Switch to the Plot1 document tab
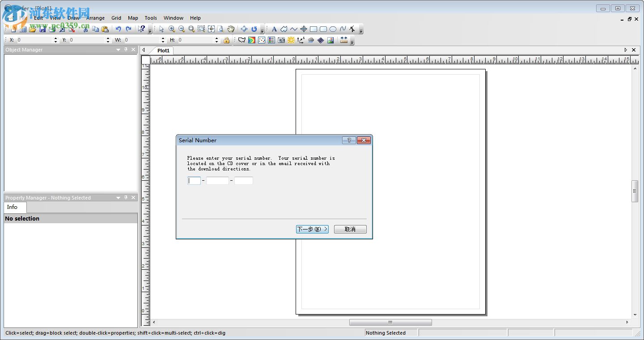644x340 pixels. pos(163,51)
